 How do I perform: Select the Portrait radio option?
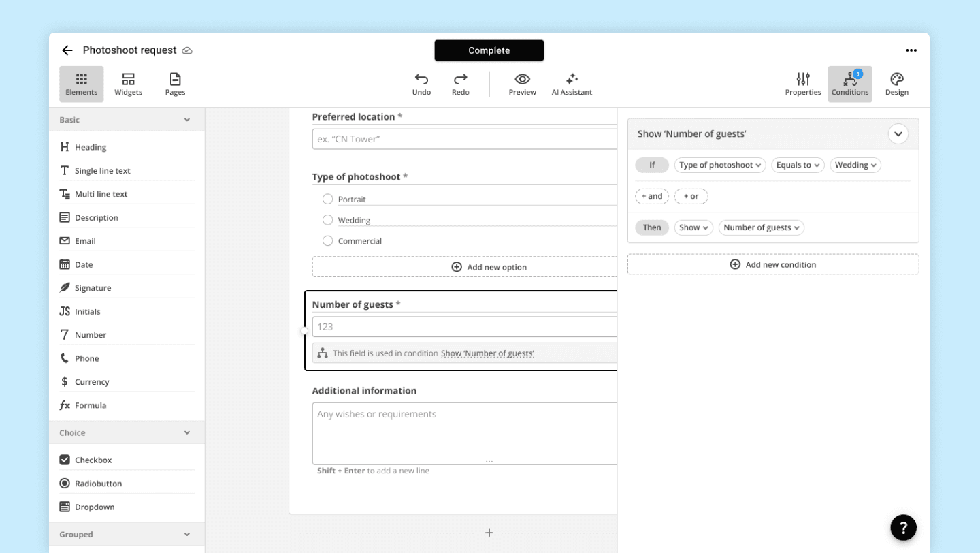[x=327, y=200]
